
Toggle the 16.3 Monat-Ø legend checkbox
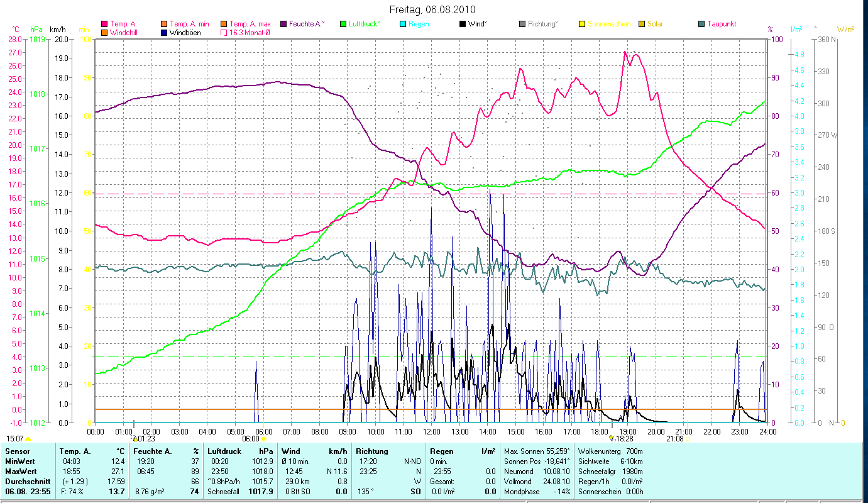click(x=224, y=33)
